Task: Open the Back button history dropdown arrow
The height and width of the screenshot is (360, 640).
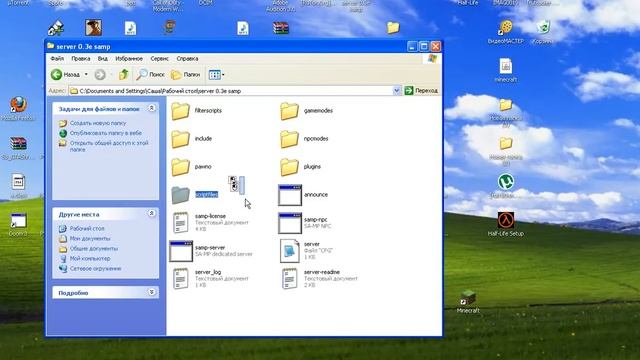Action: 86,75
